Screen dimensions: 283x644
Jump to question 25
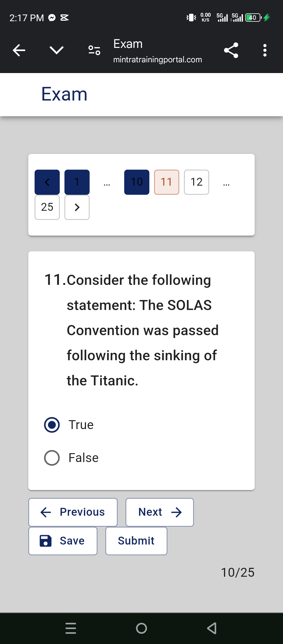47,207
